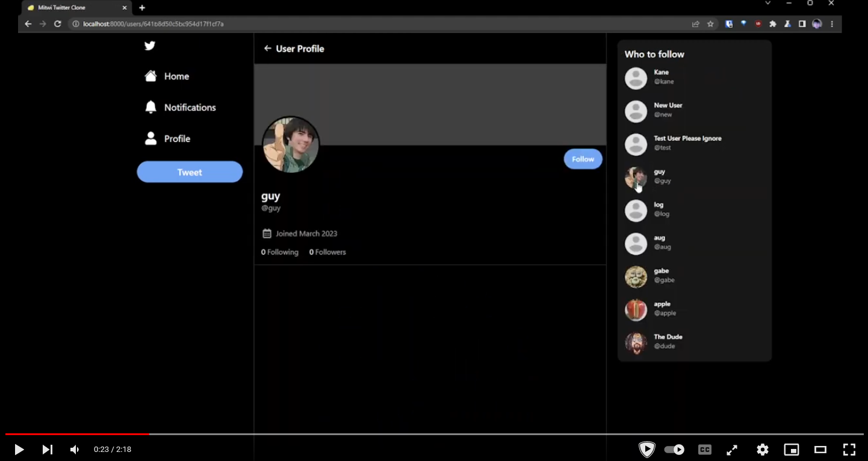Select The Dude avatar in suggestions
The height and width of the screenshot is (461, 868).
click(x=636, y=342)
